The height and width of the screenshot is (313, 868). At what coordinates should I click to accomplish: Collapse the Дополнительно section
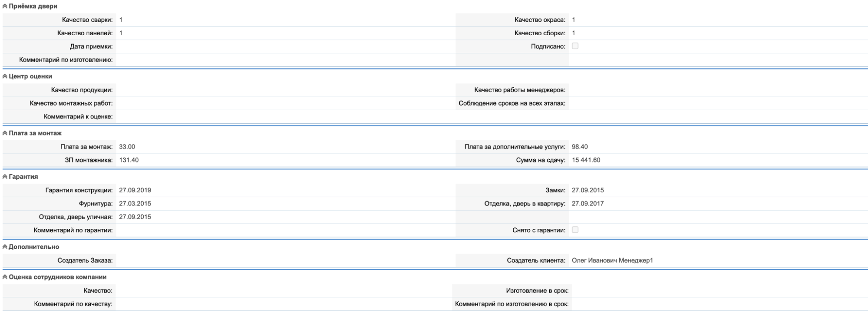click(5, 247)
